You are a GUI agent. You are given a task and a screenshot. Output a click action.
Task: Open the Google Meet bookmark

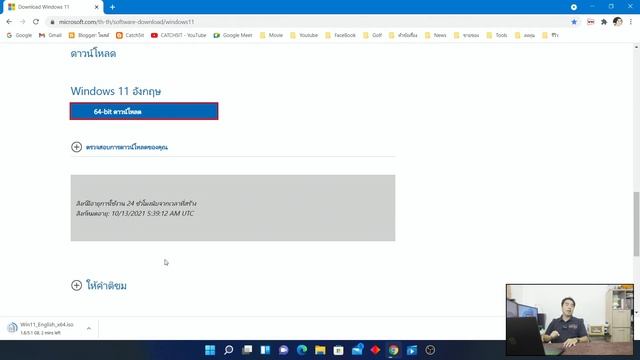233,36
